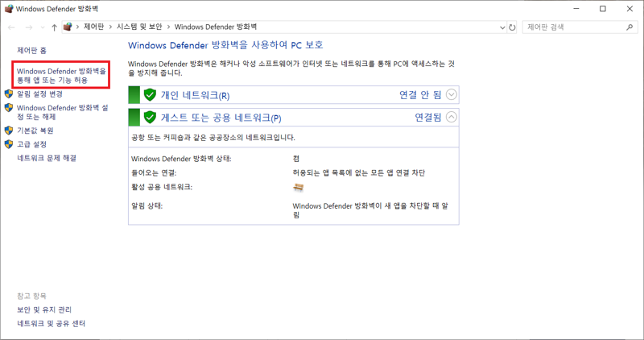Refresh the control panel page
The height and width of the screenshot is (340, 644).
pos(512,27)
